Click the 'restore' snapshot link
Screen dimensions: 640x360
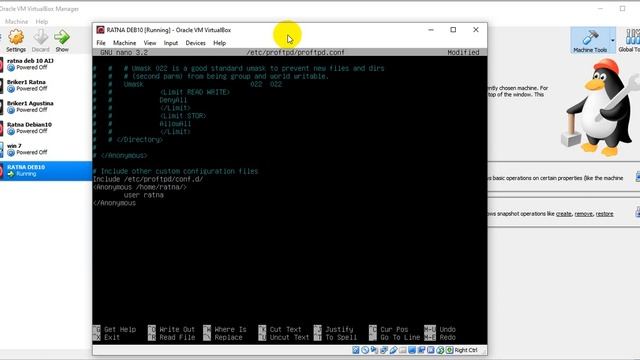pos(604,214)
